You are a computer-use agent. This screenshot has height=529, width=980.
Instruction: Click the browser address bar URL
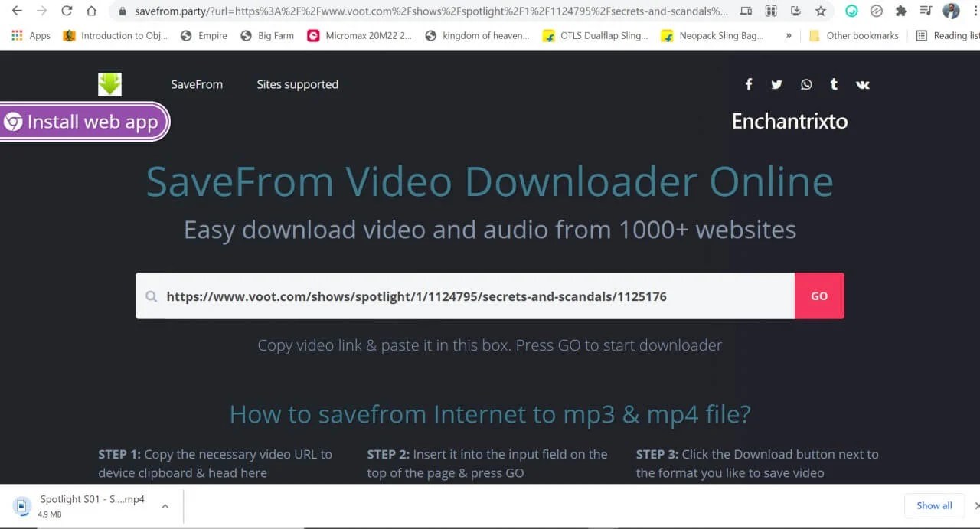[431, 11]
